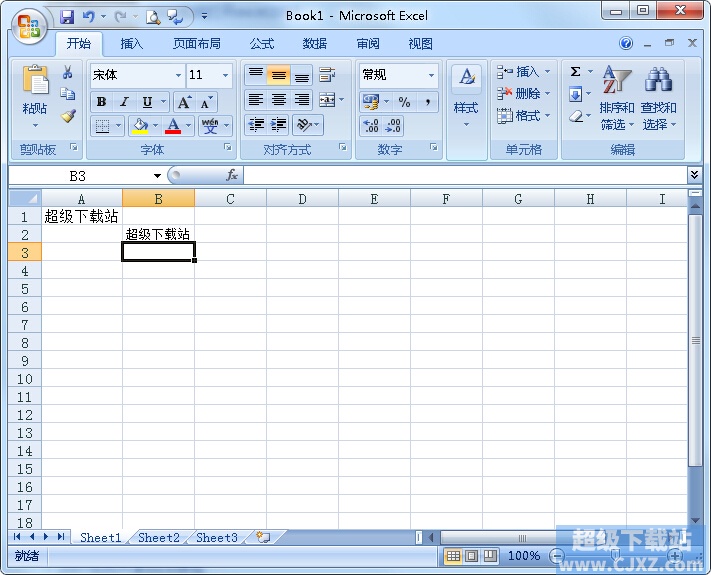Decrease indent in the alignment group
This screenshot has width=711, height=575.
pyautogui.click(x=256, y=124)
